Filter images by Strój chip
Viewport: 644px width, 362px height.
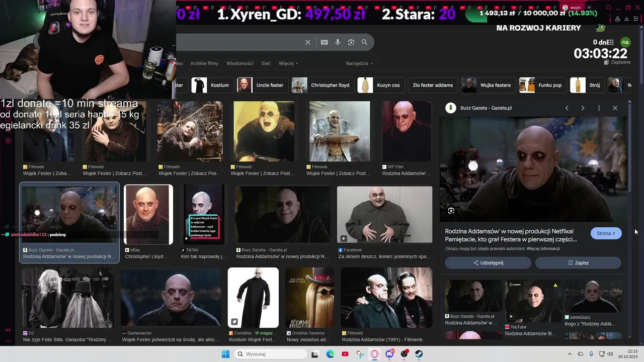point(587,85)
